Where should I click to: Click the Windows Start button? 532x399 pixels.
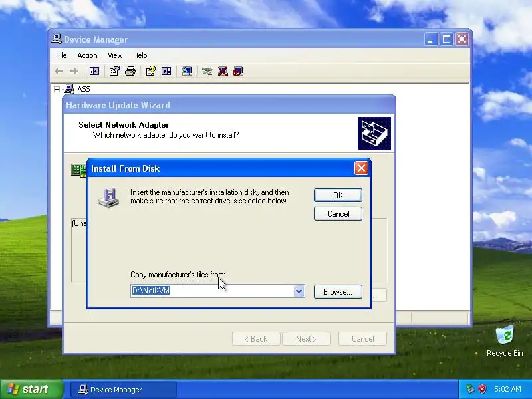pos(32,389)
